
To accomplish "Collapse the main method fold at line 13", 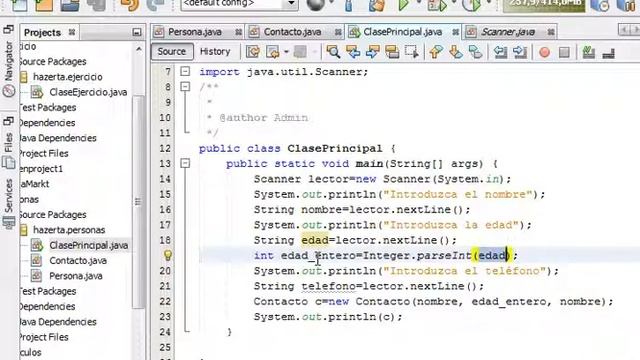I will pyautogui.click(x=185, y=163).
